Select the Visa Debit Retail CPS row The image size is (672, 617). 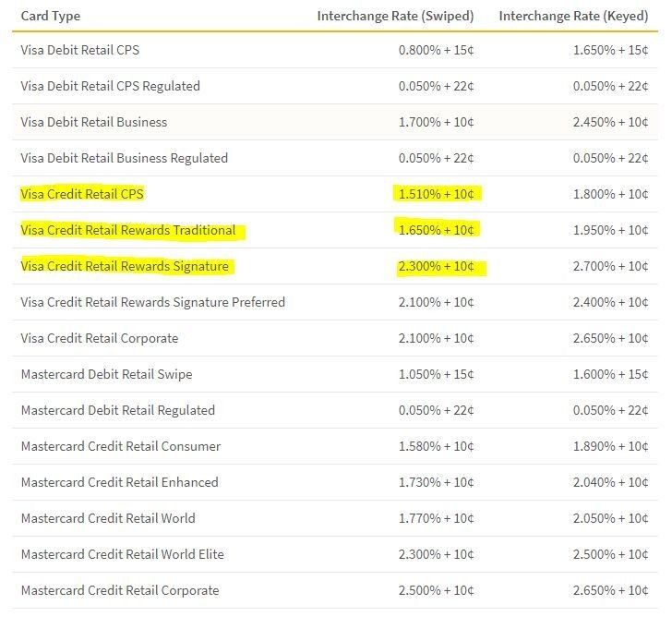point(335,50)
